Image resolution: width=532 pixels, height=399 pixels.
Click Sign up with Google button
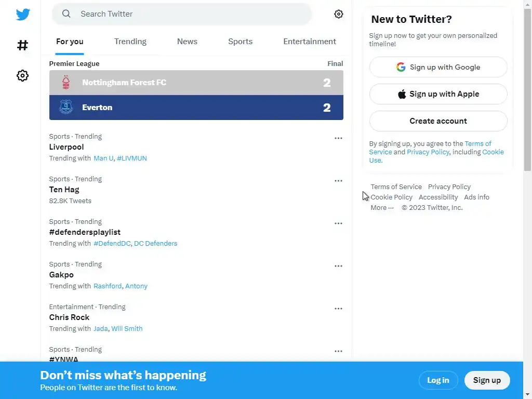(x=438, y=67)
